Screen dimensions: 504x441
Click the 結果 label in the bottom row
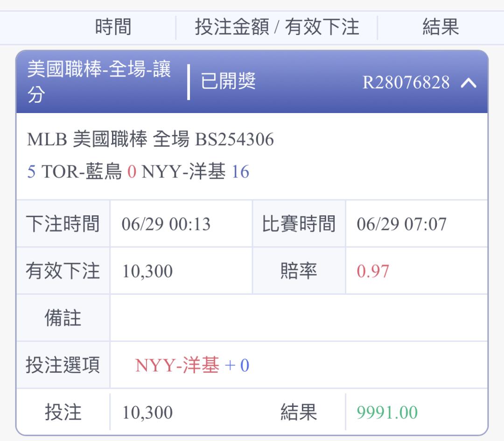point(299,412)
